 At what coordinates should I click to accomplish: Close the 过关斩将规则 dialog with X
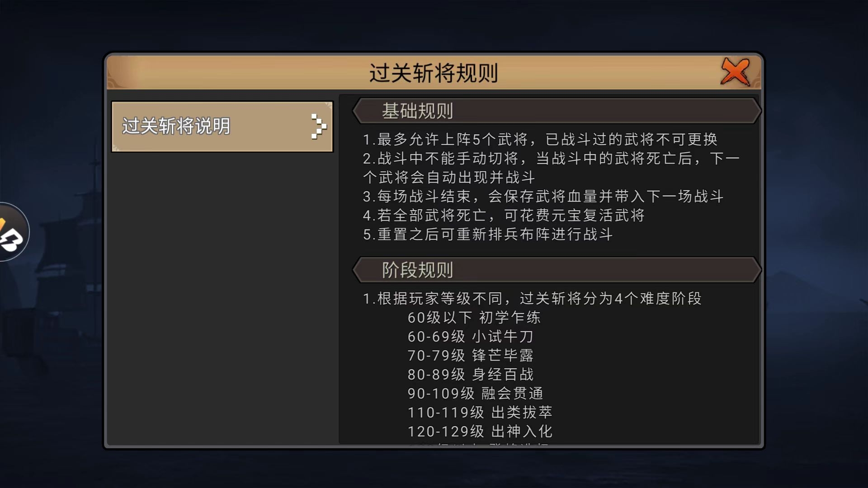(x=736, y=72)
